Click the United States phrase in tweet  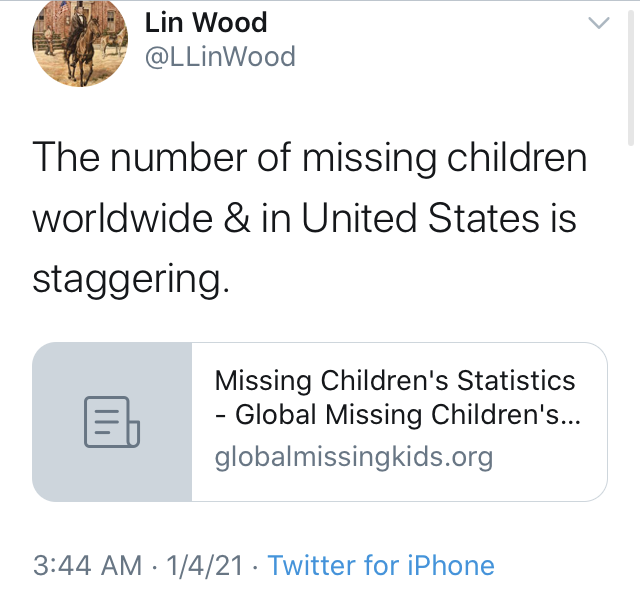pos(420,218)
